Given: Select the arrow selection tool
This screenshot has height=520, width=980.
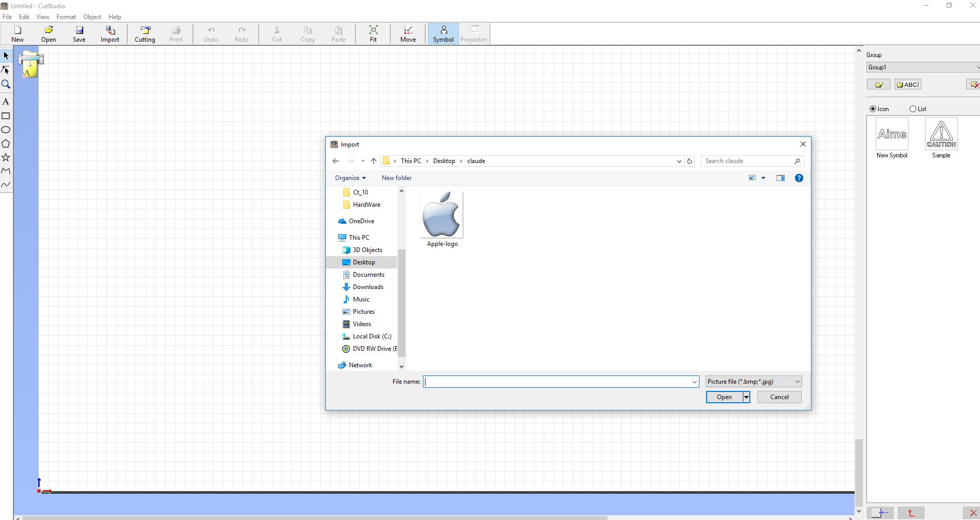Looking at the screenshot, I should [x=6, y=56].
